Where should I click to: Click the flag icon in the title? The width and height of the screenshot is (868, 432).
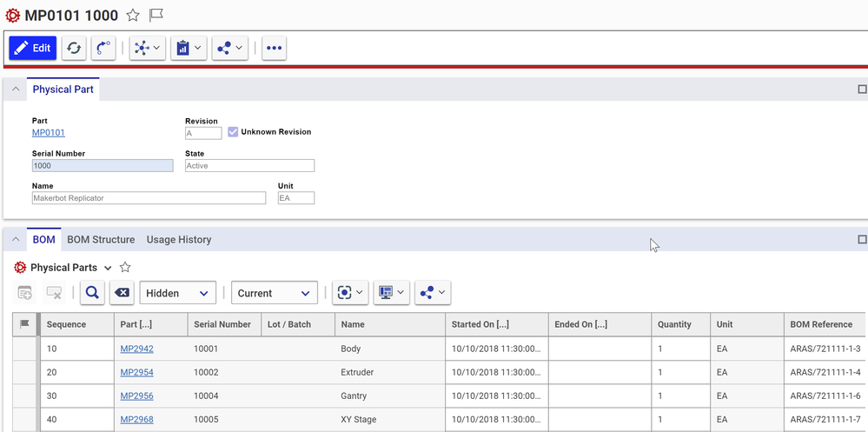click(x=156, y=16)
